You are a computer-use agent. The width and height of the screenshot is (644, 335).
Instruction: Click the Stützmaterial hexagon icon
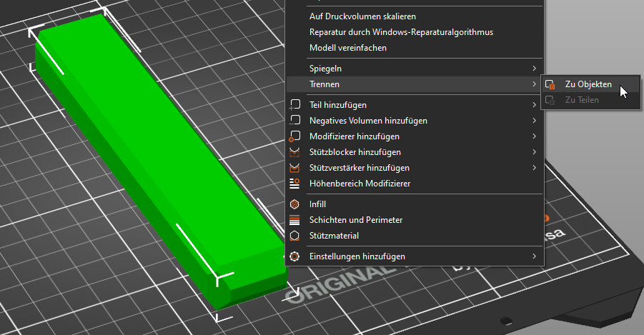(294, 236)
